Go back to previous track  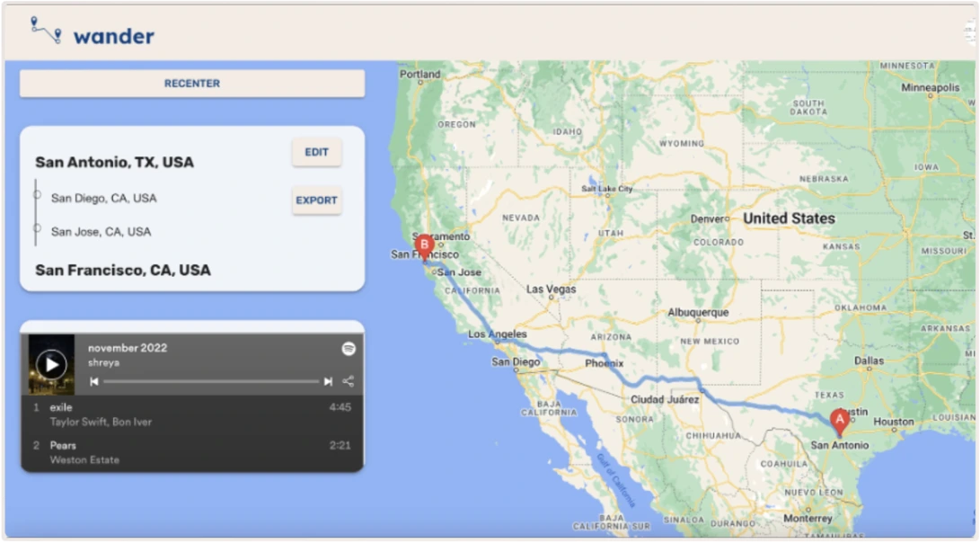point(94,382)
